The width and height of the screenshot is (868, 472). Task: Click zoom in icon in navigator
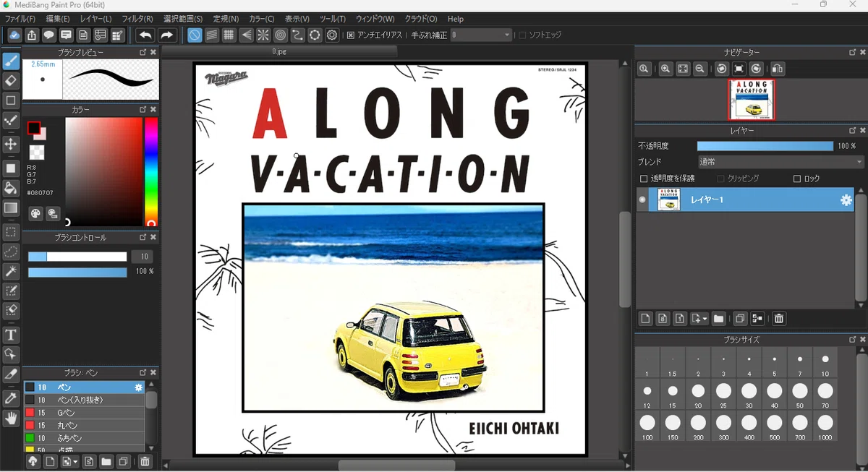point(665,69)
